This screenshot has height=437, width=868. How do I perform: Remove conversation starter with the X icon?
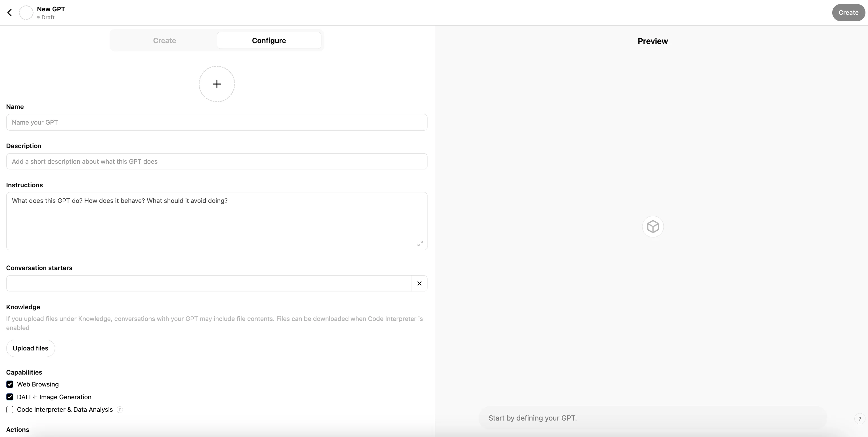coord(419,283)
